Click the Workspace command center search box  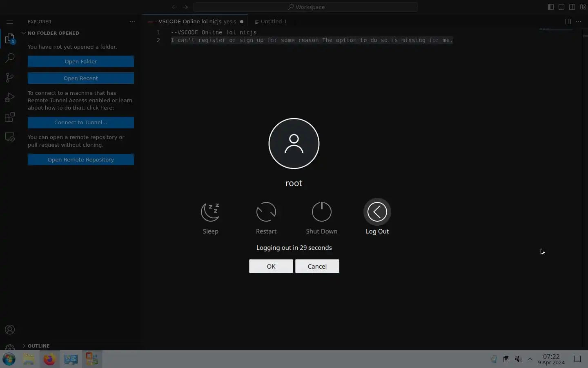[306, 7]
